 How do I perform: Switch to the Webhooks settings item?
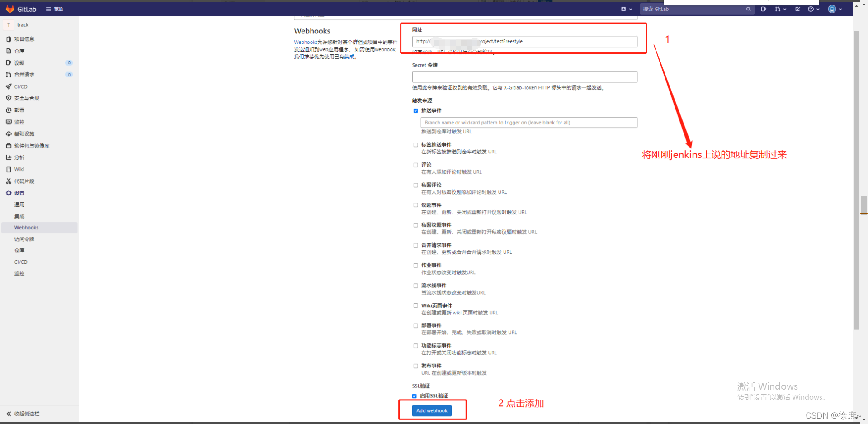26,227
